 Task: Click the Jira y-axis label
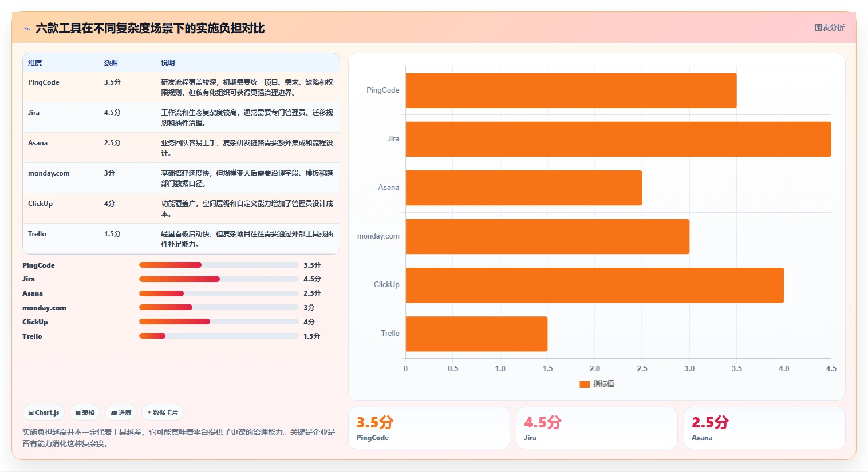[x=393, y=139]
